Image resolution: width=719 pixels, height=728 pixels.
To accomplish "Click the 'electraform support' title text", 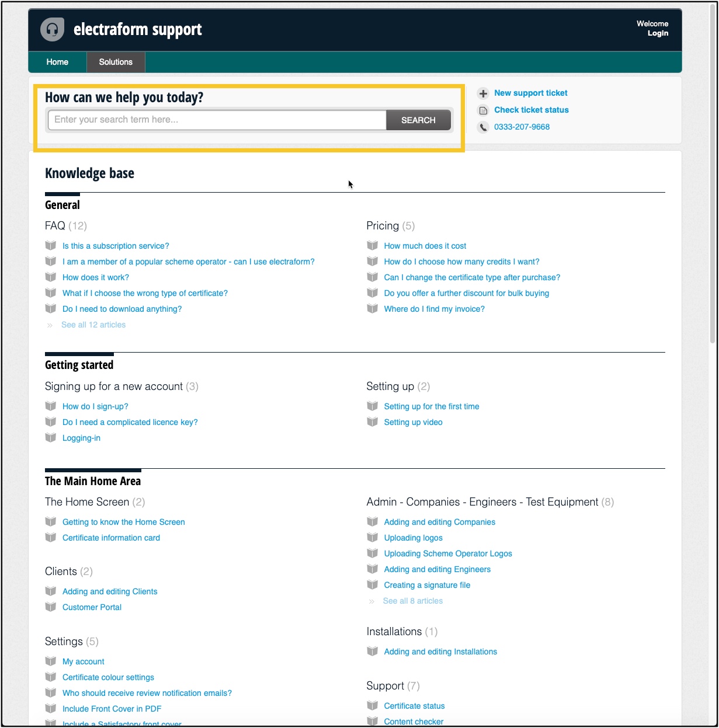I will (x=138, y=29).
